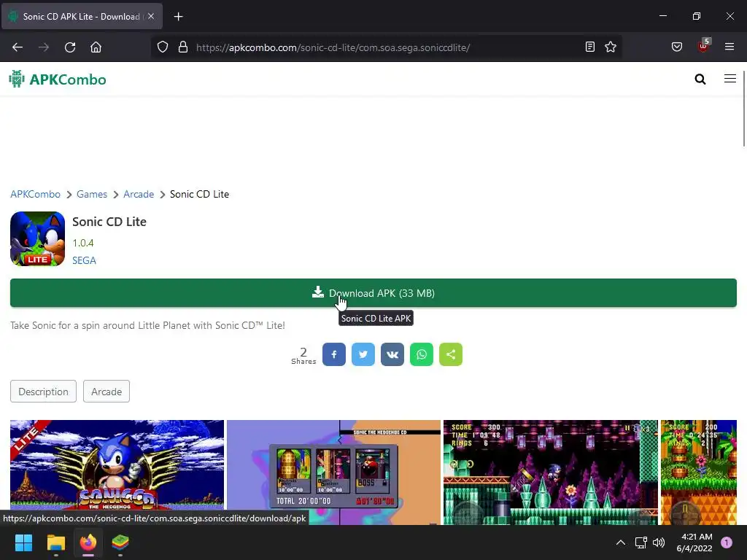This screenshot has height=560, width=747.
Task: Click the address bar URL field
Action: pyautogui.click(x=386, y=47)
